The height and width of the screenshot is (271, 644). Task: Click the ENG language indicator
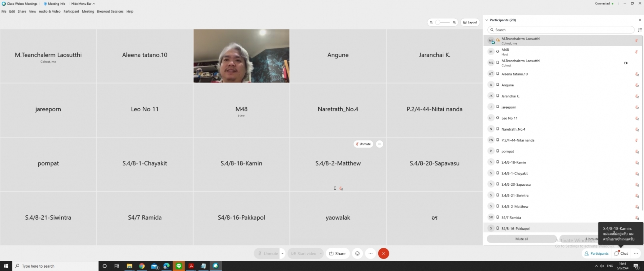coord(610,266)
